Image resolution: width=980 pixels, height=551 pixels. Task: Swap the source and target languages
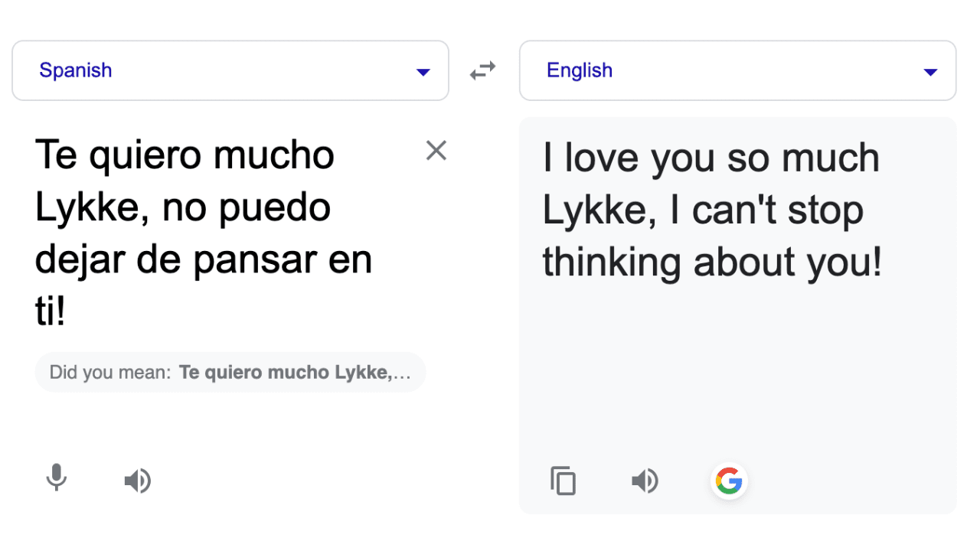click(x=482, y=71)
